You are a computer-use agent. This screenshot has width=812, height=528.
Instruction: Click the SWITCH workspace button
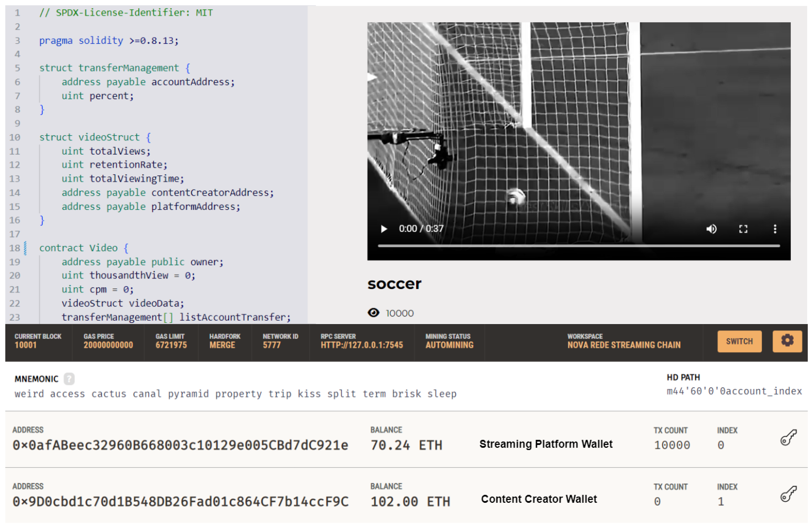click(739, 341)
